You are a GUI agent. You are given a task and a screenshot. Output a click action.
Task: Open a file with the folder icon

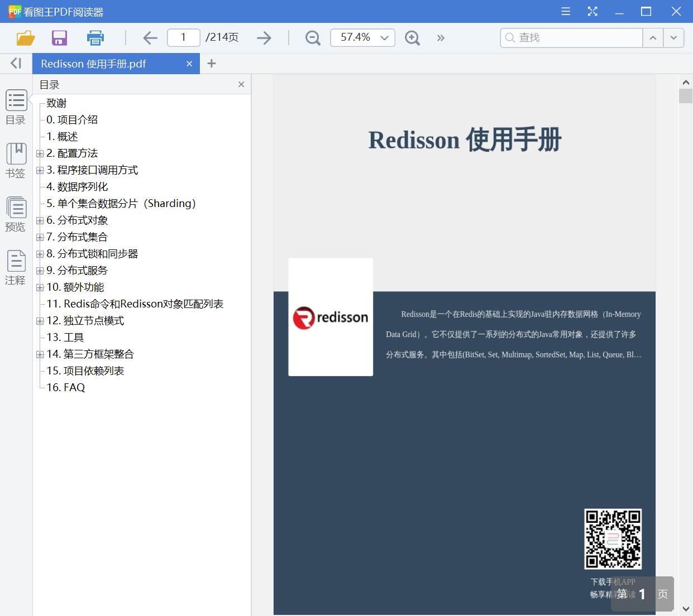pyautogui.click(x=26, y=38)
